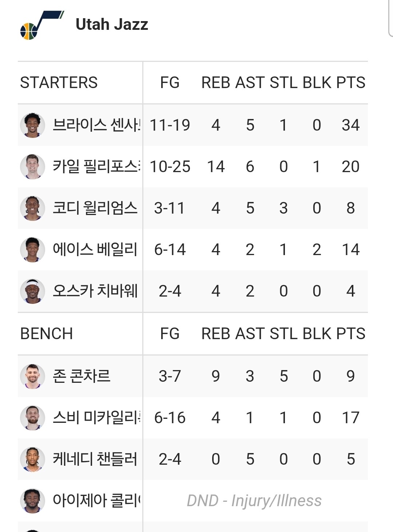Open the Utah Jazz team name link
Screen dimensions: 393x532
click(112, 24)
